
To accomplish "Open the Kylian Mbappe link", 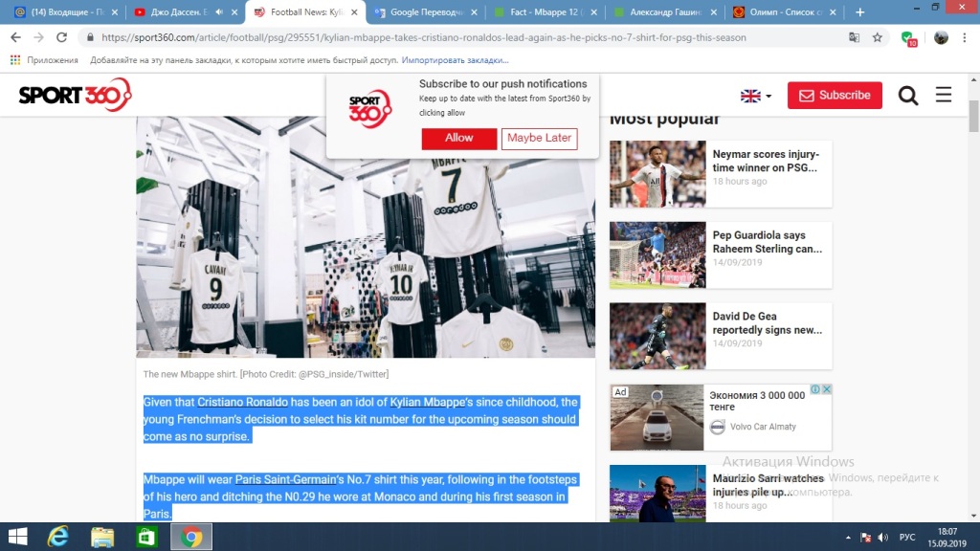I will point(428,403).
